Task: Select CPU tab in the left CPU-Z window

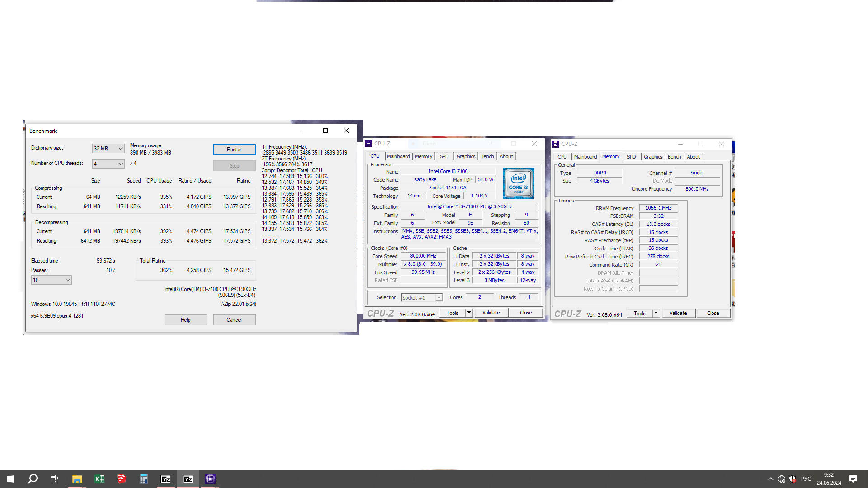Action: tap(375, 156)
